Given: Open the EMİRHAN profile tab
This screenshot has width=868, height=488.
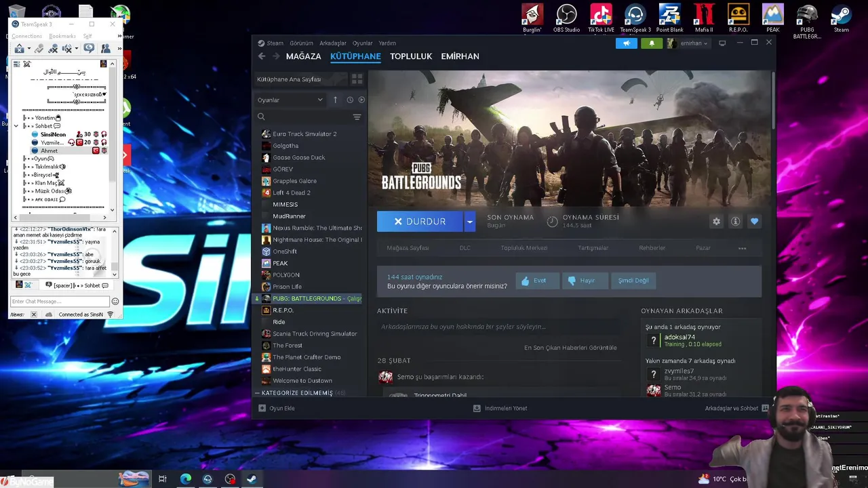Looking at the screenshot, I should [460, 56].
